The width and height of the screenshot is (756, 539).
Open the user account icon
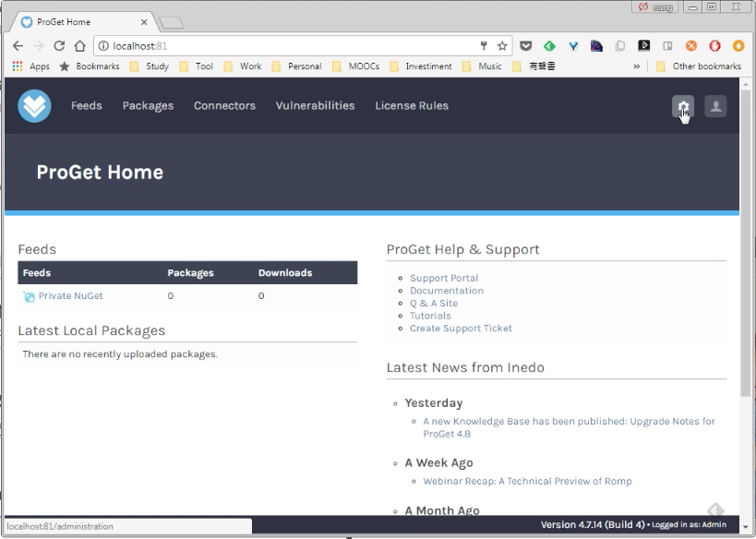click(x=715, y=106)
